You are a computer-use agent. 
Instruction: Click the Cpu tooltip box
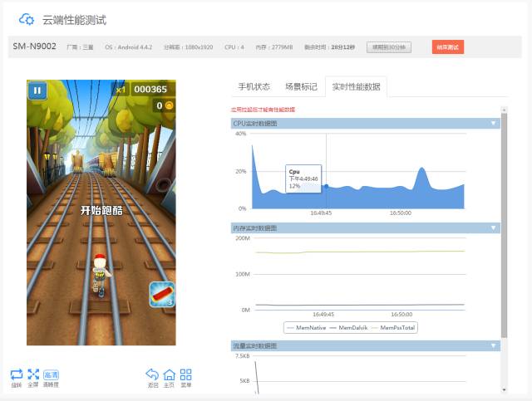click(x=303, y=178)
